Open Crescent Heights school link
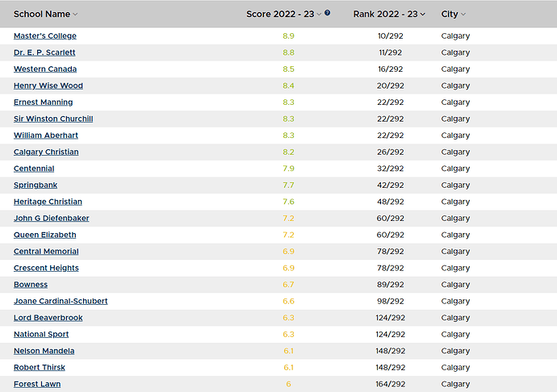This screenshot has height=392, width=557. click(x=46, y=268)
